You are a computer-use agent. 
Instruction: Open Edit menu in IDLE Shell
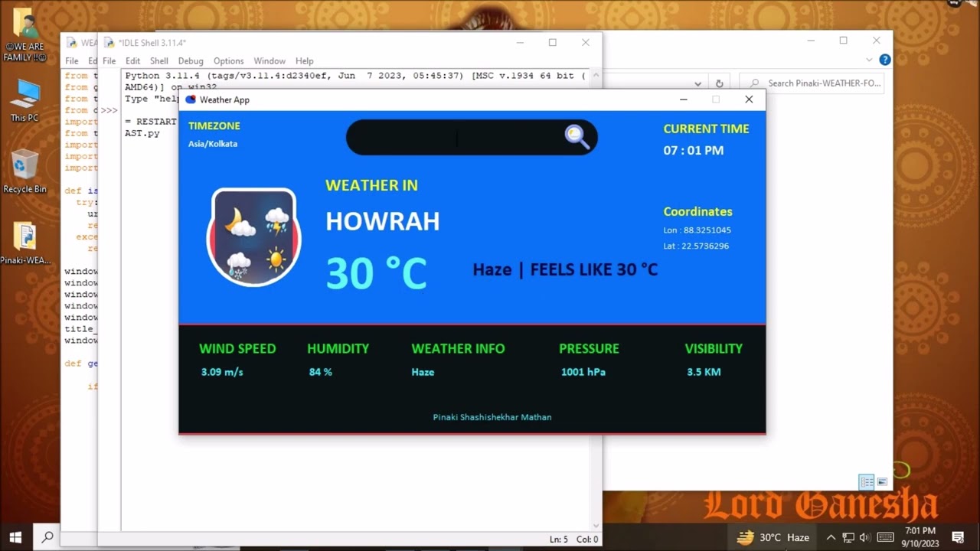pos(133,61)
